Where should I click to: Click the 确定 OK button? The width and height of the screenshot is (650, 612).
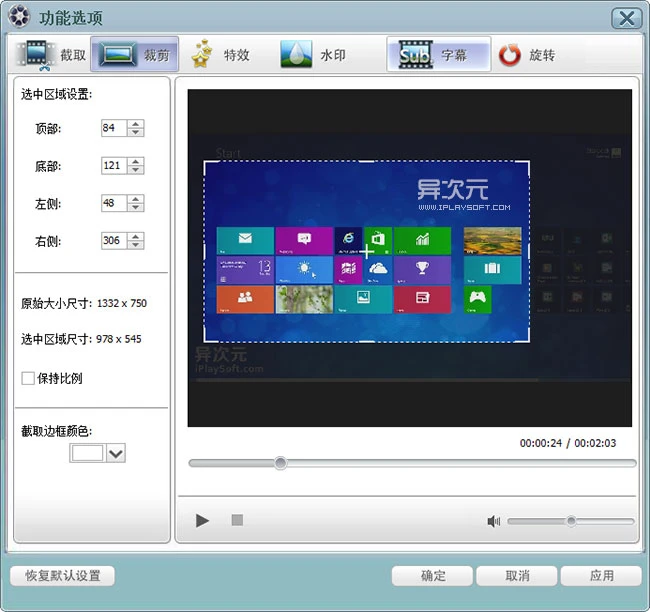pos(432,576)
